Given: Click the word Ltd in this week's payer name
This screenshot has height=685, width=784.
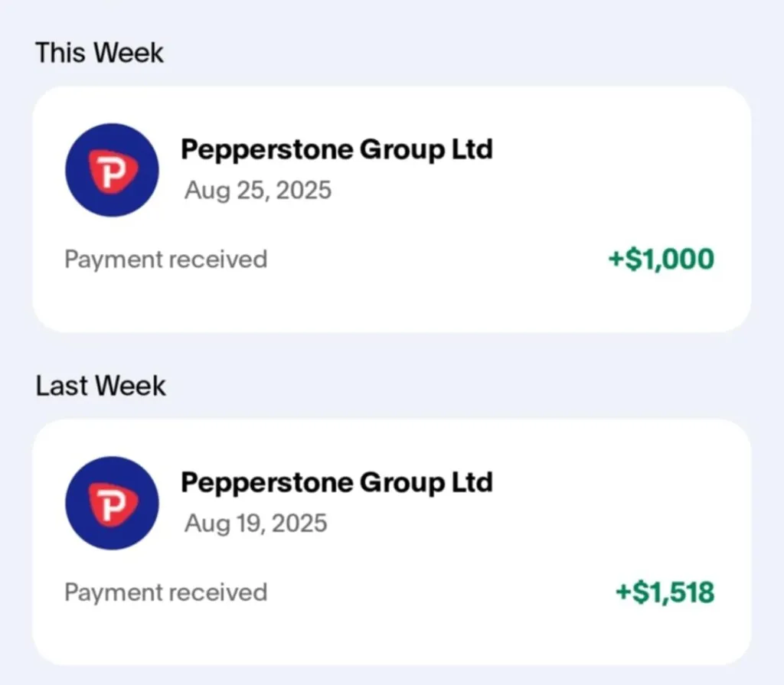Looking at the screenshot, I should tap(472, 149).
